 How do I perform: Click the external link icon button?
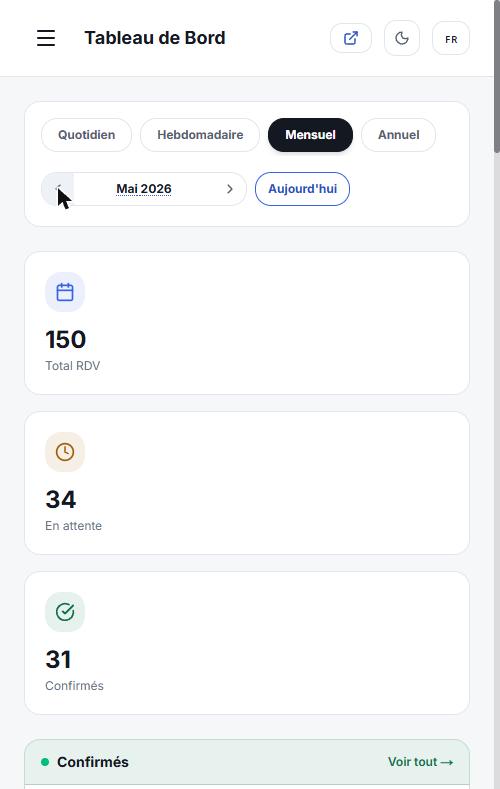coord(351,38)
